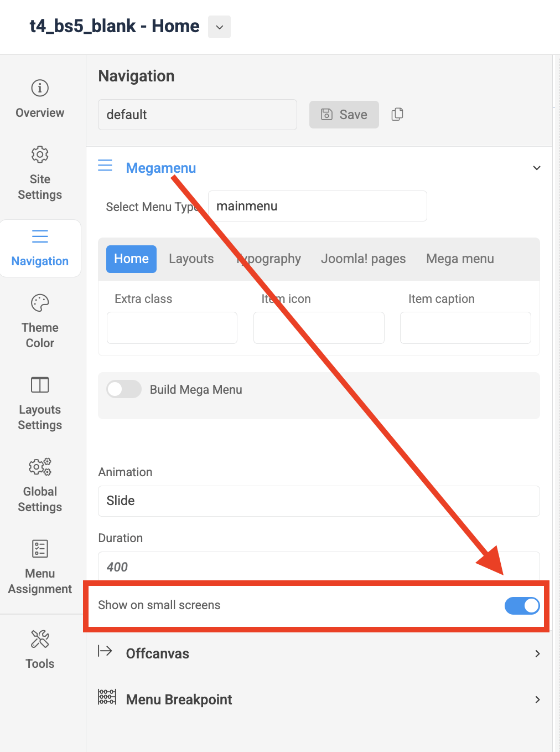This screenshot has height=752, width=560.
Task: Select the Home menu item tab
Action: (131, 259)
